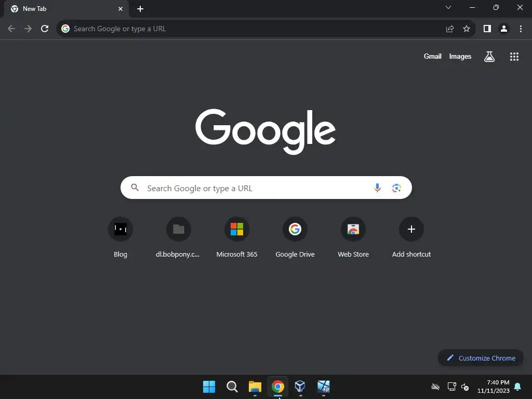Viewport: 532px width, 399px height.
Task: Click the Google icon in address bar
Action: [65, 29]
